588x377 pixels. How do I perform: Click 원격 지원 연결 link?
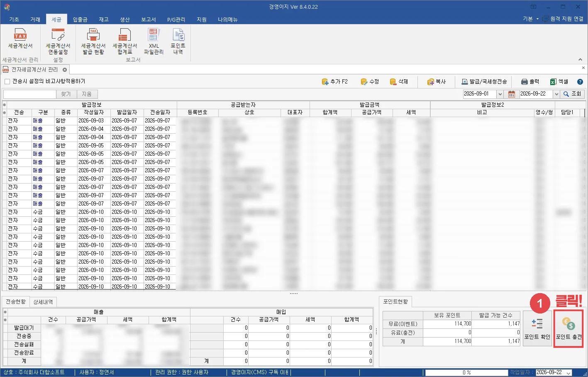[563, 19]
